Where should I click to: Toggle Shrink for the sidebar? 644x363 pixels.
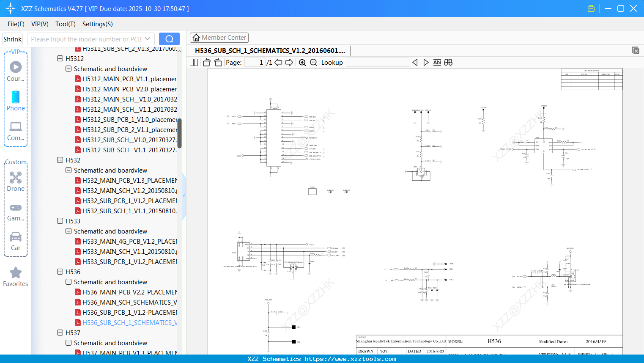click(x=12, y=38)
